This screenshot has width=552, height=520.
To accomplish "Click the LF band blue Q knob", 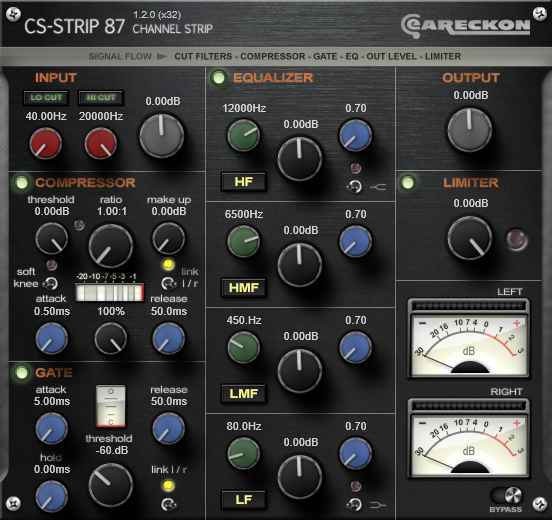I will pos(356,453).
